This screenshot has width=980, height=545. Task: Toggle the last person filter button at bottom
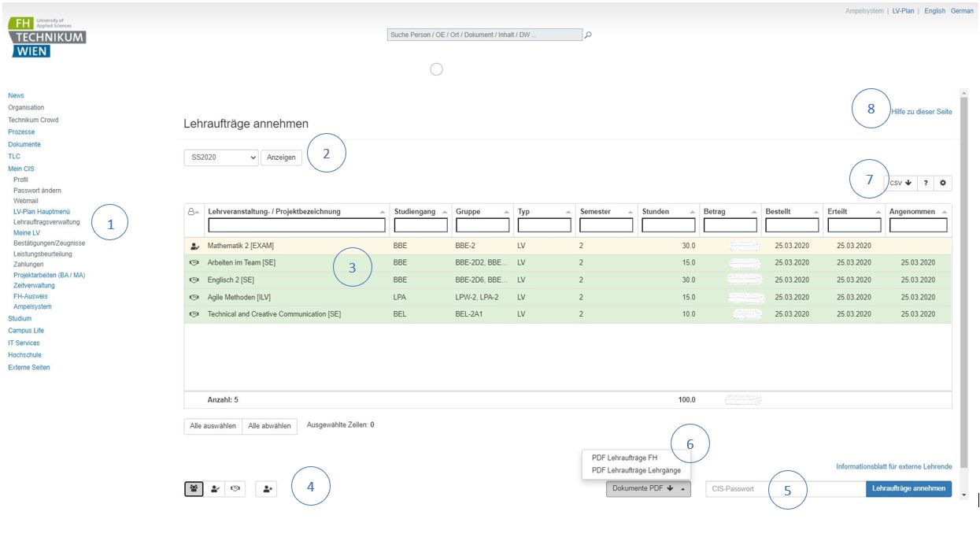[268, 489]
